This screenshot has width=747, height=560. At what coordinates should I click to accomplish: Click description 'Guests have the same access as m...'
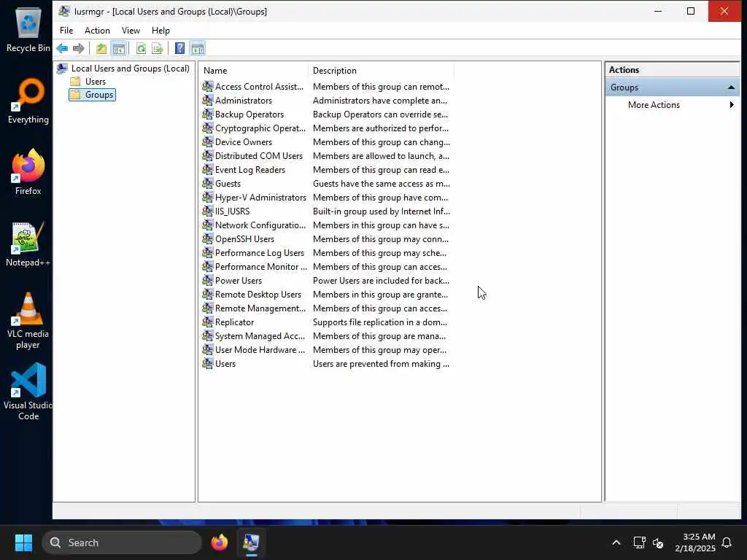381,183
